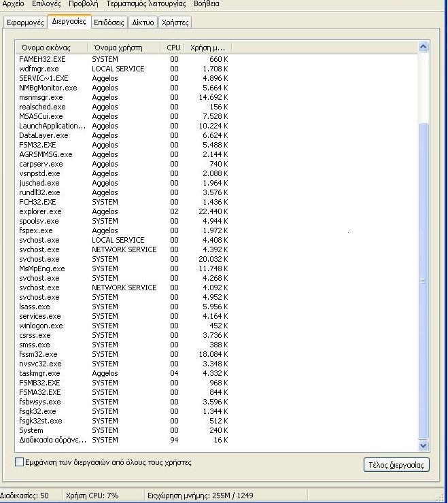Image resolution: width=448 pixels, height=503 pixels.
Task: Select the FAMEH32.EXE process row
Action: 123,59
